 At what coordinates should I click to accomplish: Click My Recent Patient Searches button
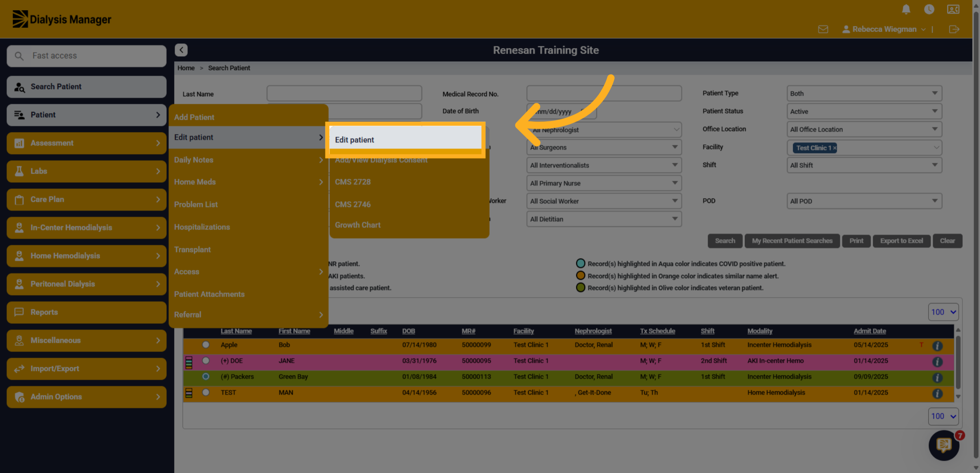tap(792, 241)
